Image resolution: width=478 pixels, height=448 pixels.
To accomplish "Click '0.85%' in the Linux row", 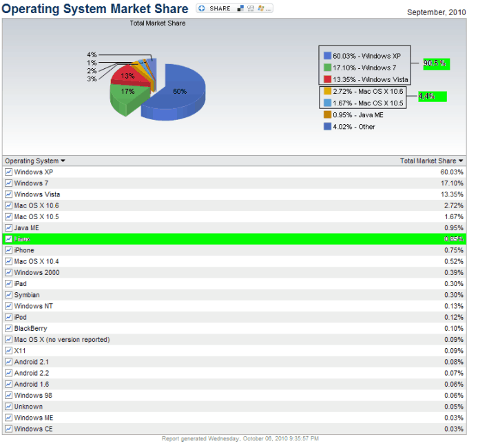I will 454,239.
